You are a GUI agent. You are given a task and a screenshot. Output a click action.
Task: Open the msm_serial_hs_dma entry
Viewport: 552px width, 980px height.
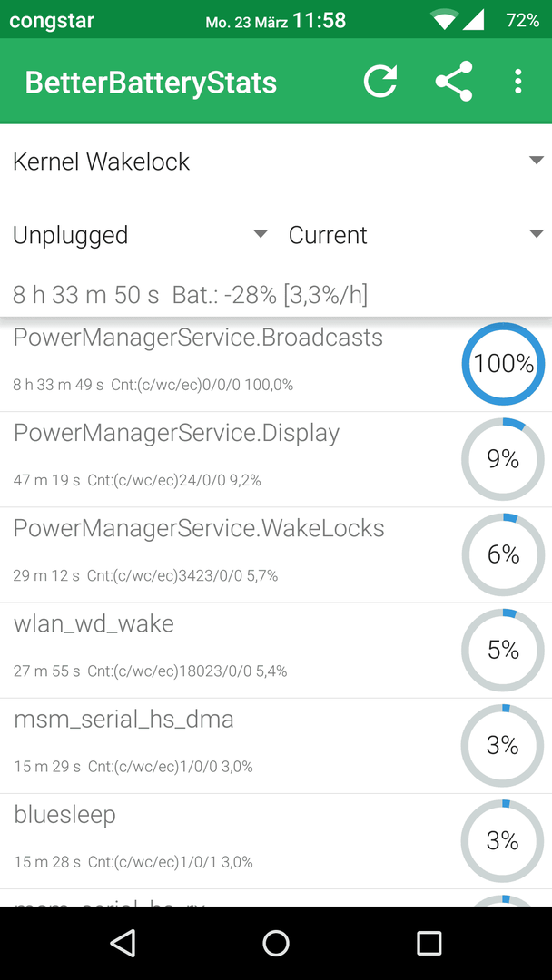(276, 746)
